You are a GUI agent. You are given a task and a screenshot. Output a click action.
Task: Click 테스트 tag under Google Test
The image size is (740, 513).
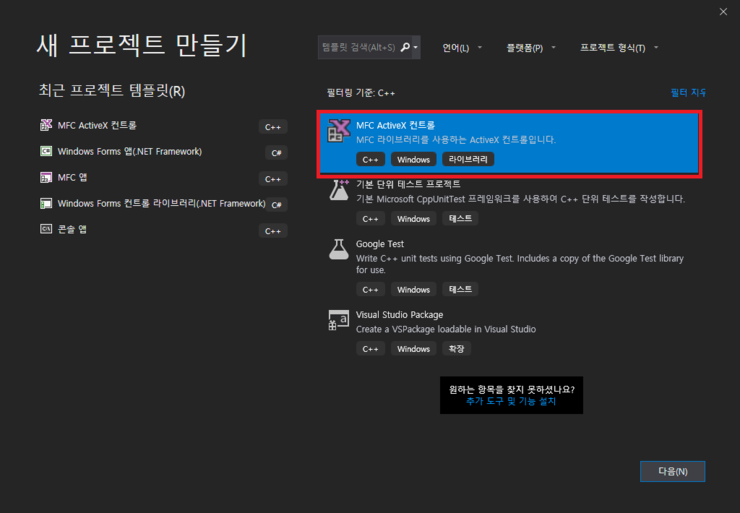(460, 289)
